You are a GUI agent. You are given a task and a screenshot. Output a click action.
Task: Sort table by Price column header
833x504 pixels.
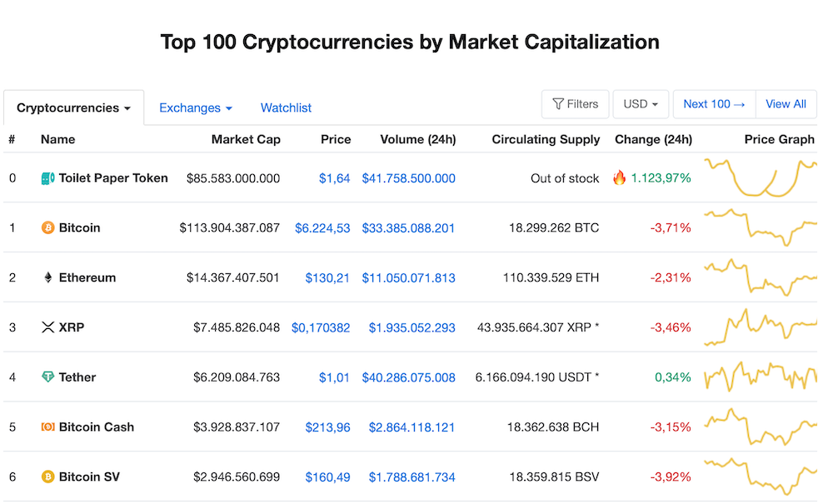tap(336, 139)
